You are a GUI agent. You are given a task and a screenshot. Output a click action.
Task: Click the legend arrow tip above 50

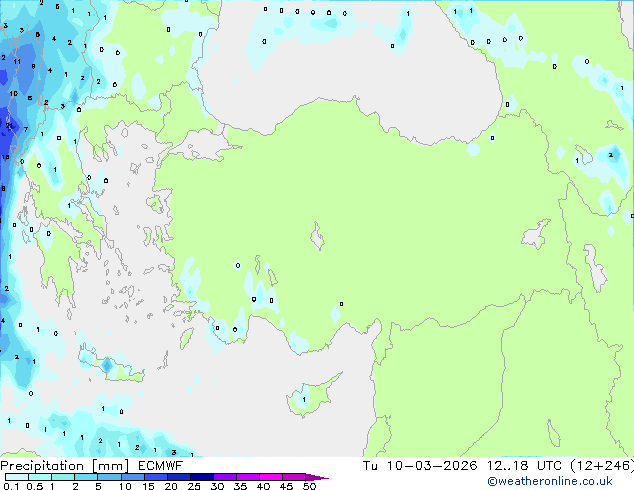(317, 477)
